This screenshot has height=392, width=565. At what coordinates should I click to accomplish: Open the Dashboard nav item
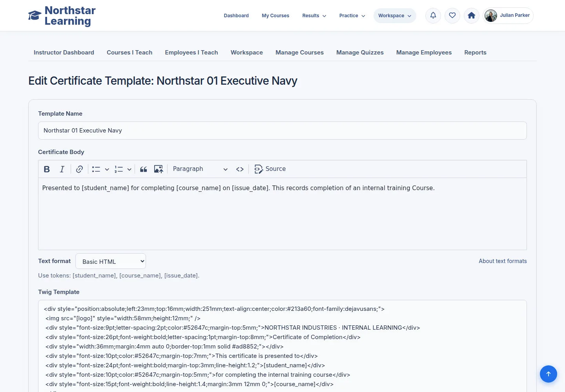pyautogui.click(x=236, y=16)
